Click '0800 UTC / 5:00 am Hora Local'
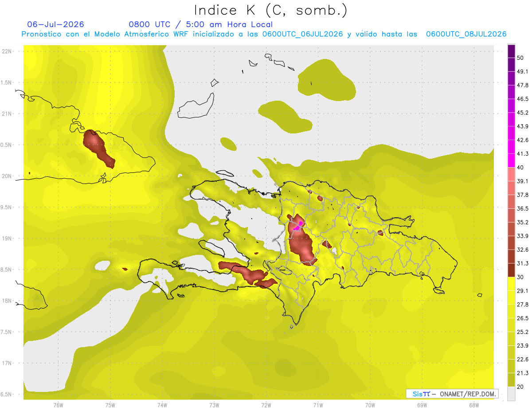The width and height of the screenshot is (532, 411). point(201,24)
